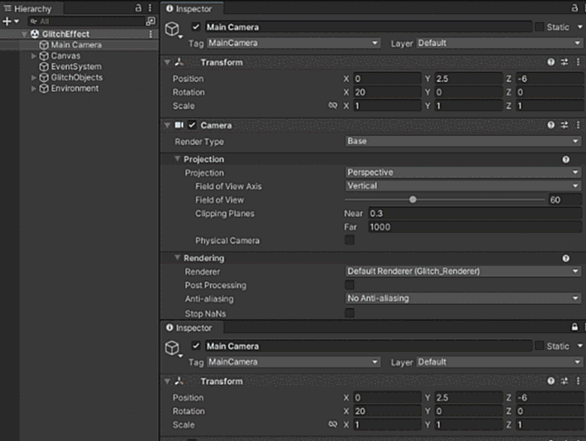The width and height of the screenshot is (586, 441).
Task: Click the Field of View slider handle
Action: [x=413, y=200]
